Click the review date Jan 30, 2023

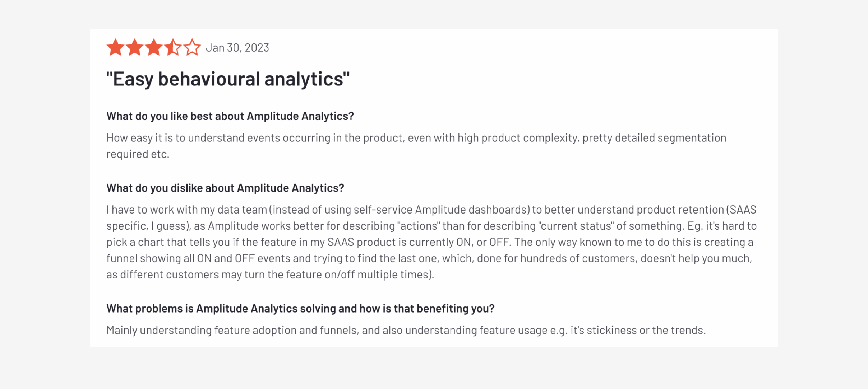pyautogui.click(x=237, y=48)
